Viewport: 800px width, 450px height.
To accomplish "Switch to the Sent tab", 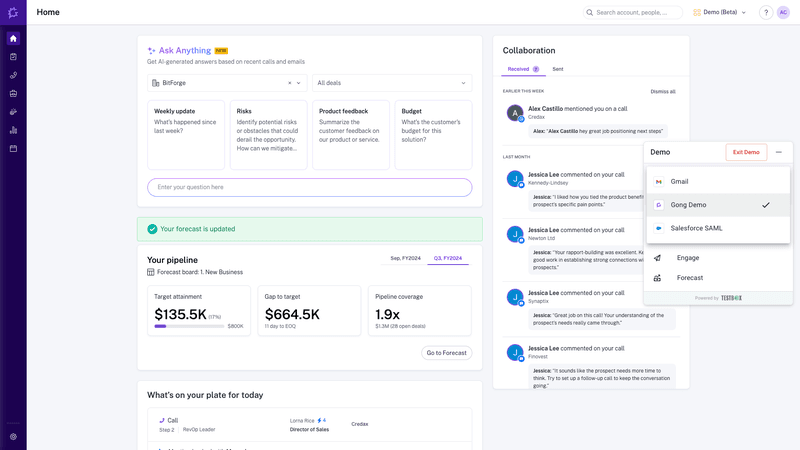I will click(558, 69).
